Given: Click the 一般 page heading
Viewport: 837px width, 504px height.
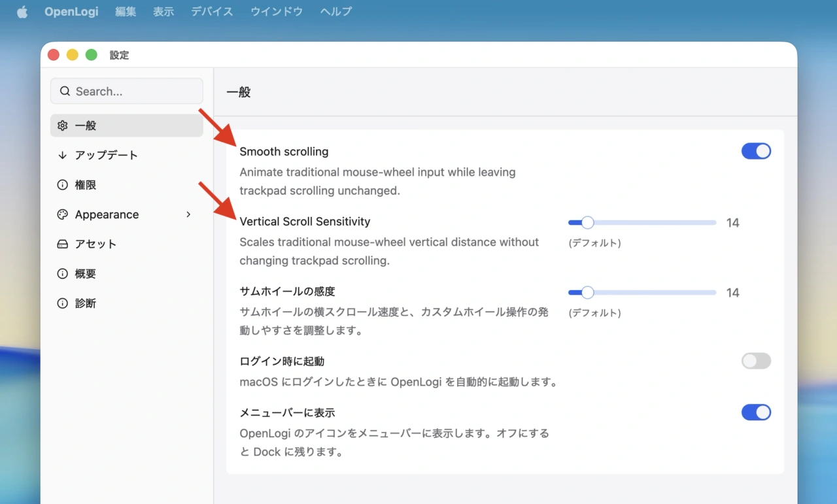Looking at the screenshot, I should click(239, 92).
